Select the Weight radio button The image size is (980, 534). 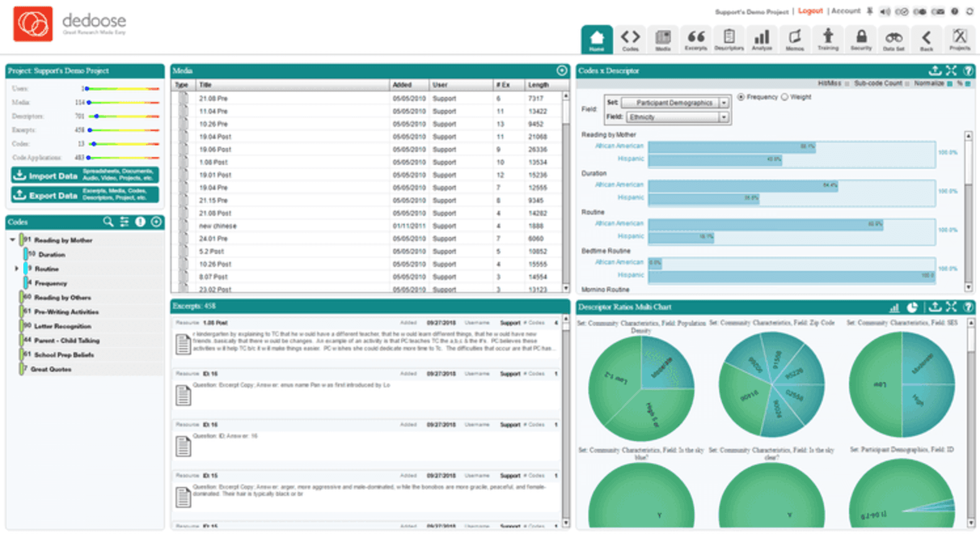point(784,97)
